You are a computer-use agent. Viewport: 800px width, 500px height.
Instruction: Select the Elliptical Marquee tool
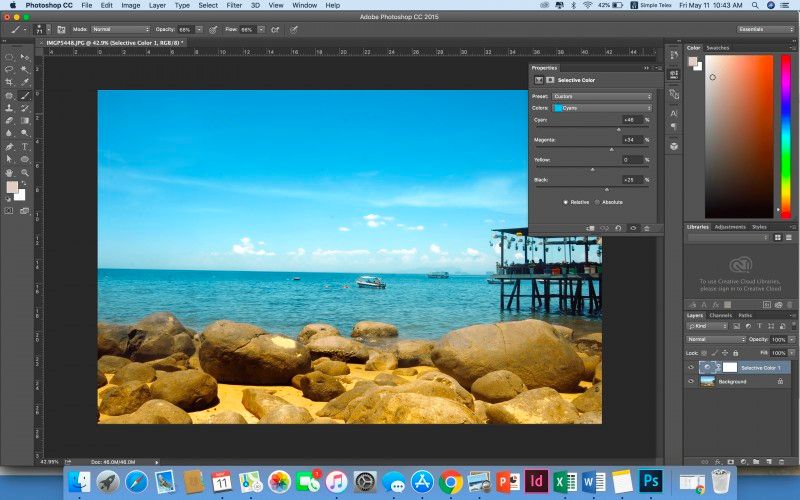9,57
